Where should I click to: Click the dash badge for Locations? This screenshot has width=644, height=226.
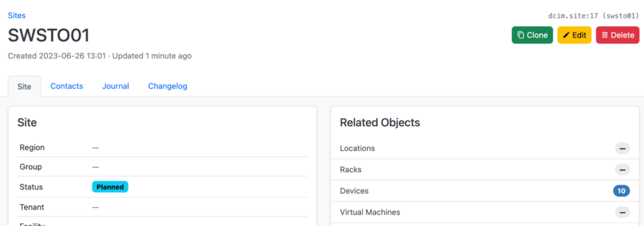[x=622, y=149]
